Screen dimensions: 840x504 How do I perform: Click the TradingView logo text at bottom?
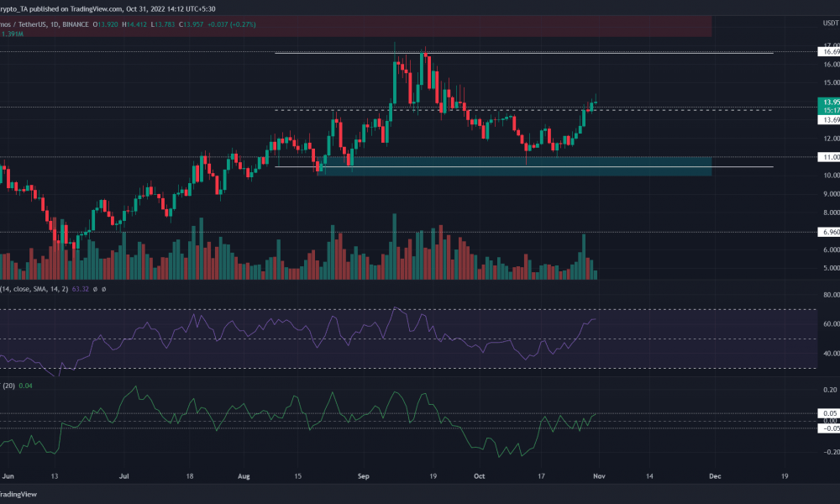(x=18, y=494)
